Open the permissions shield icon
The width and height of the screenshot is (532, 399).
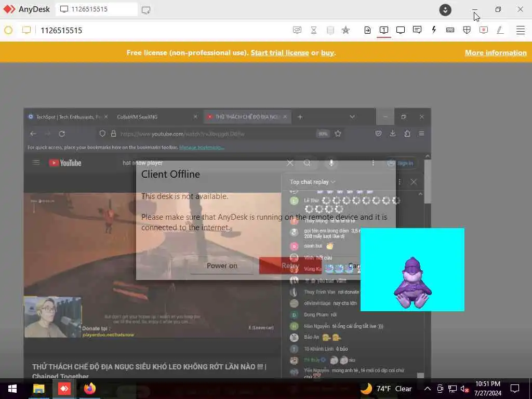(x=467, y=30)
